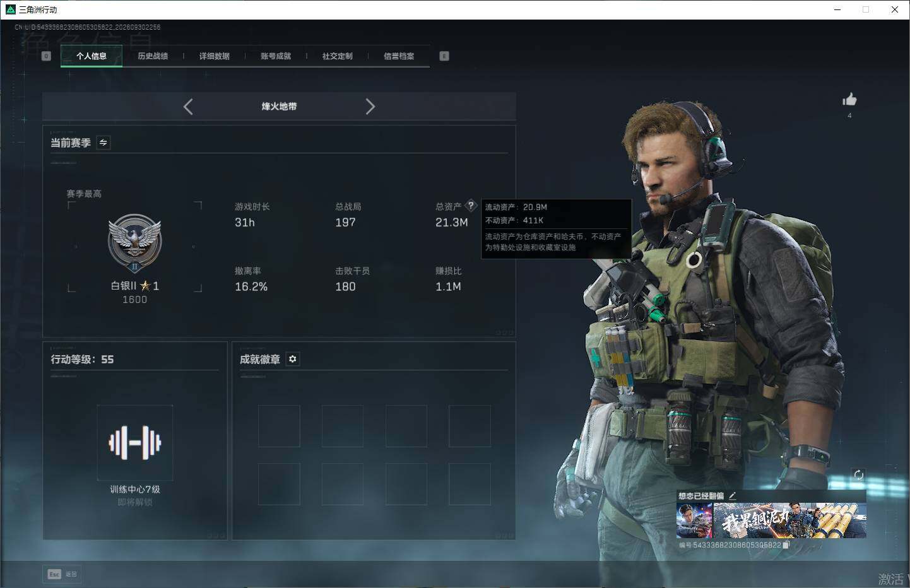The width and height of the screenshot is (910, 588).
Task: Click the 即将解锁 text
Action: [x=135, y=503]
